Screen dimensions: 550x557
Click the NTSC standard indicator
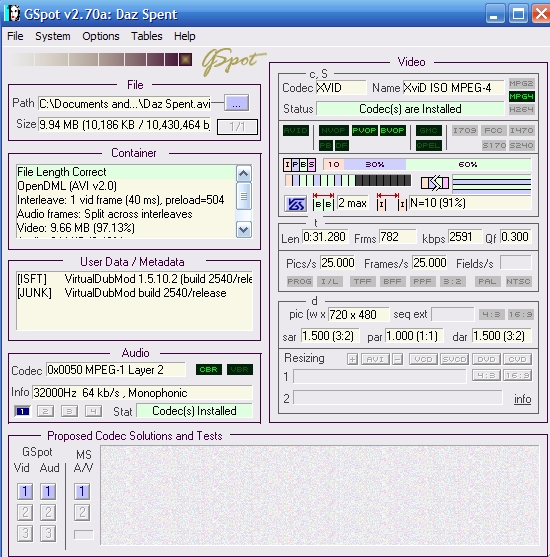coord(518,281)
